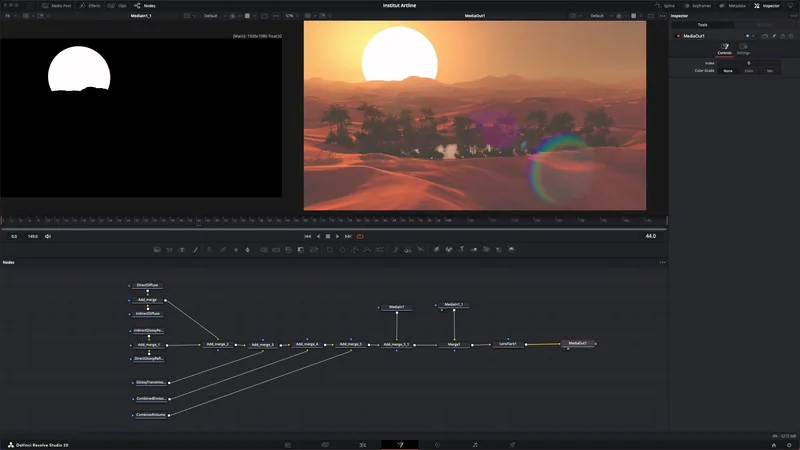This screenshot has width=800, height=450.
Task: Open project settings gear at bottom right
Action: pyautogui.click(x=789, y=445)
